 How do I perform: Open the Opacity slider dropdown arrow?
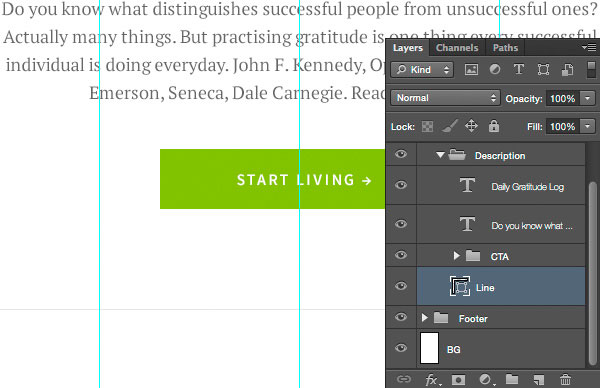[x=588, y=98]
